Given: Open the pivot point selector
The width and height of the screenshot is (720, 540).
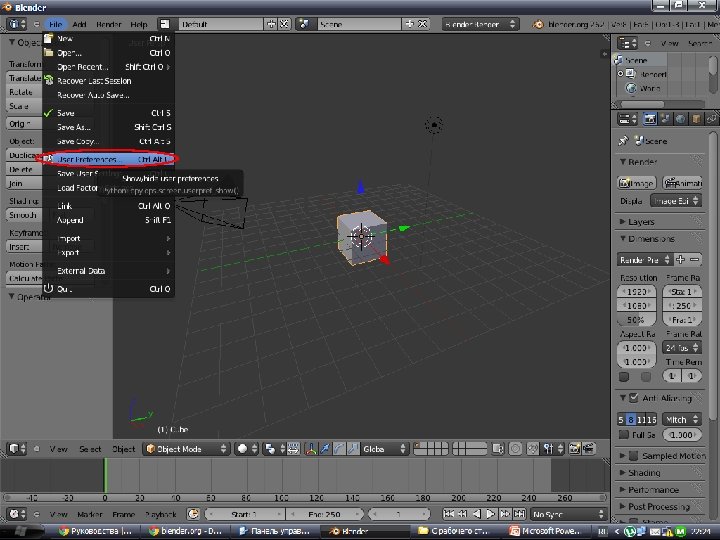Looking at the screenshot, I should pyautogui.click(x=275, y=449).
